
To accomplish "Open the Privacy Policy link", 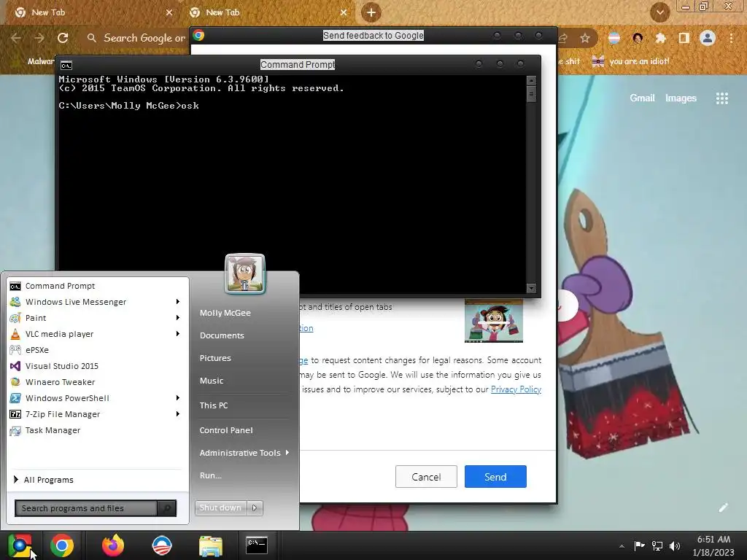I will (516, 389).
